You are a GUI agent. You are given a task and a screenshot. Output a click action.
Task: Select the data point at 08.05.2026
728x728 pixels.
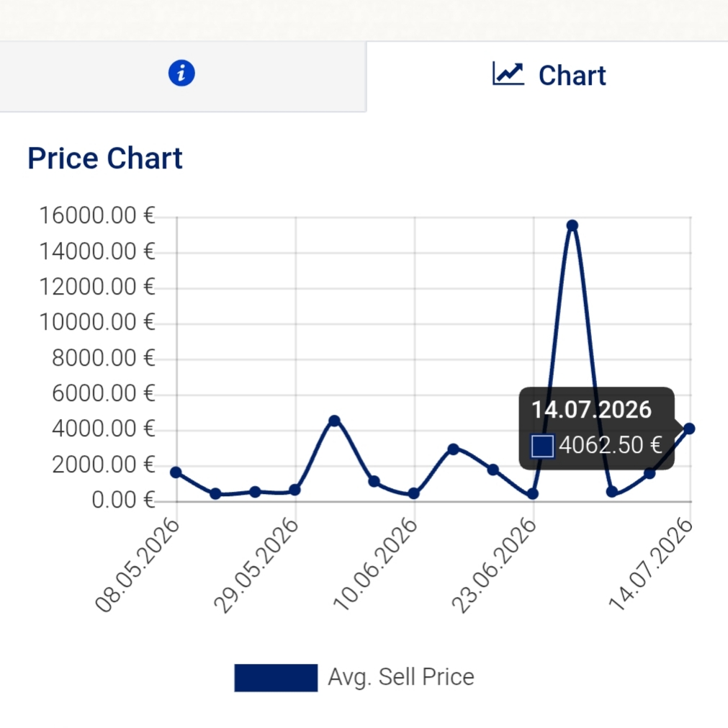tap(176, 472)
